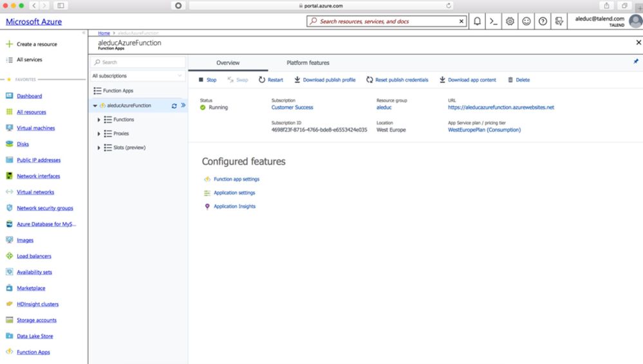Image resolution: width=643 pixels, height=364 pixels.
Task: Stop the function app
Action: pyautogui.click(x=207, y=80)
